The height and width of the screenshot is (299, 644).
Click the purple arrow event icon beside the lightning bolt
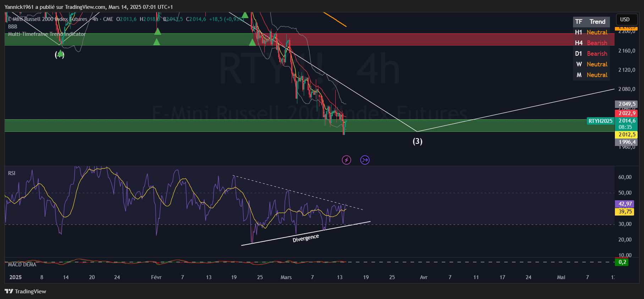[x=365, y=160]
